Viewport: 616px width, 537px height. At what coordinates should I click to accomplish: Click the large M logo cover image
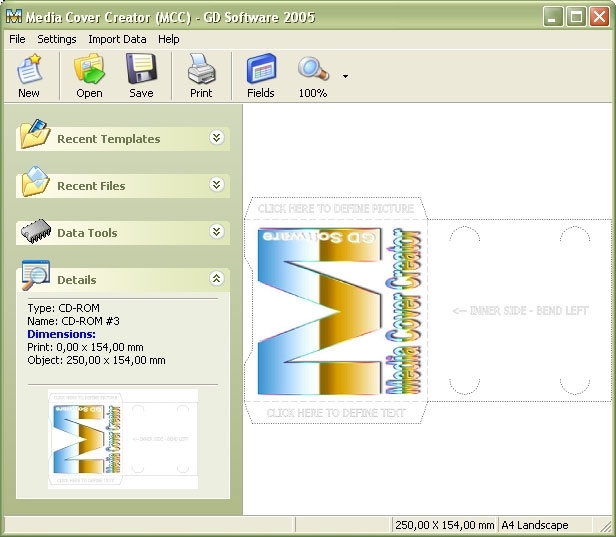point(319,312)
